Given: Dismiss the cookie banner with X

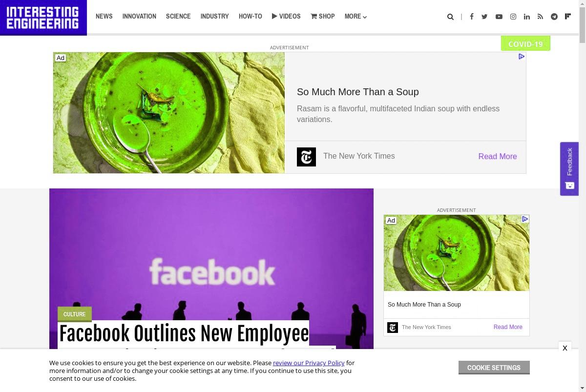Looking at the screenshot, I should point(565,348).
